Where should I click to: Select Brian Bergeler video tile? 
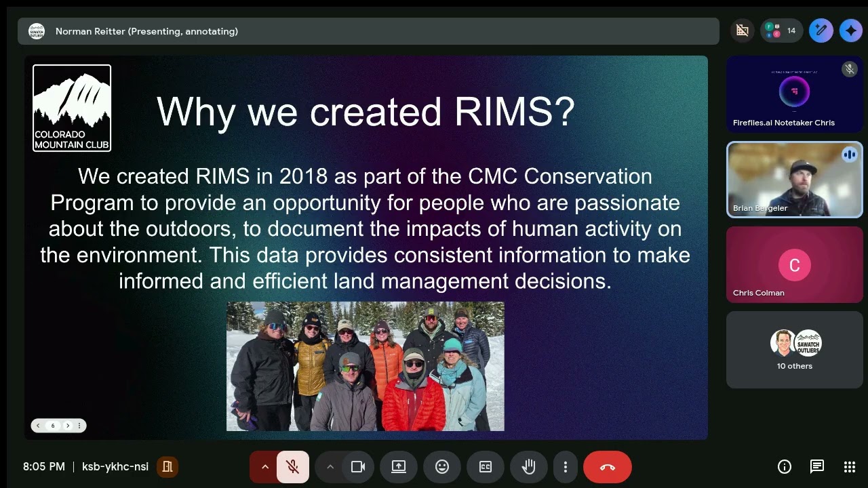(795, 180)
